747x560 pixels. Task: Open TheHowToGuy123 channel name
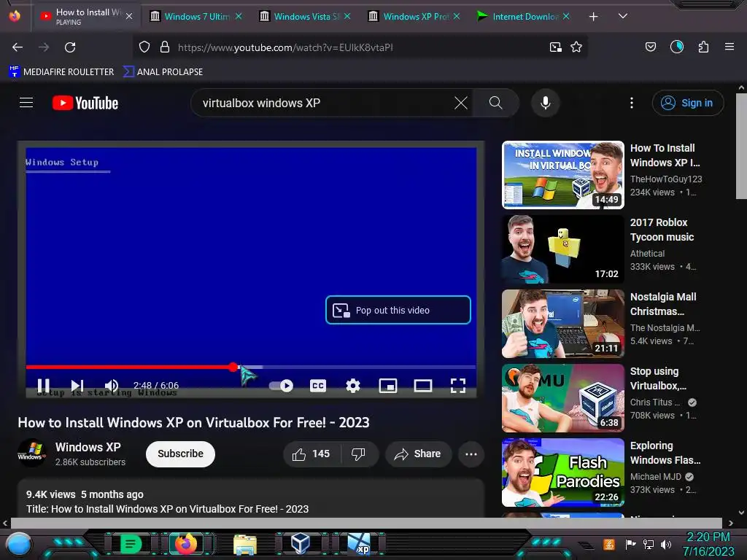point(666,179)
